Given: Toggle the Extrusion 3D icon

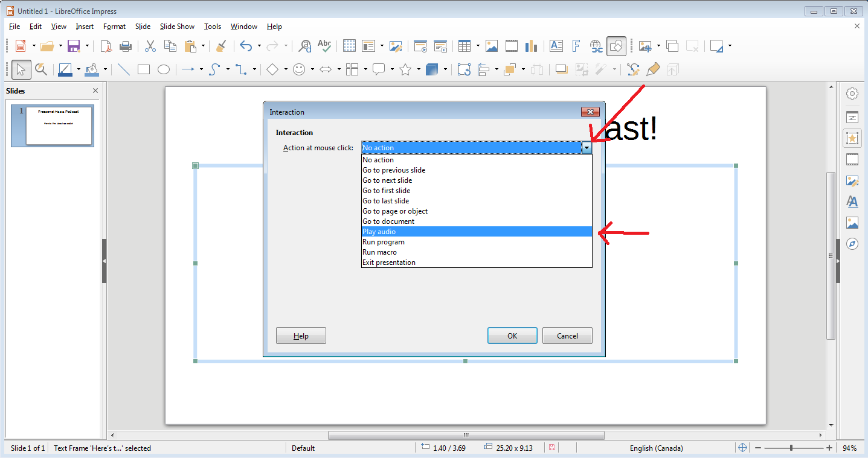Looking at the screenshot, I should [x=672, y=69].
